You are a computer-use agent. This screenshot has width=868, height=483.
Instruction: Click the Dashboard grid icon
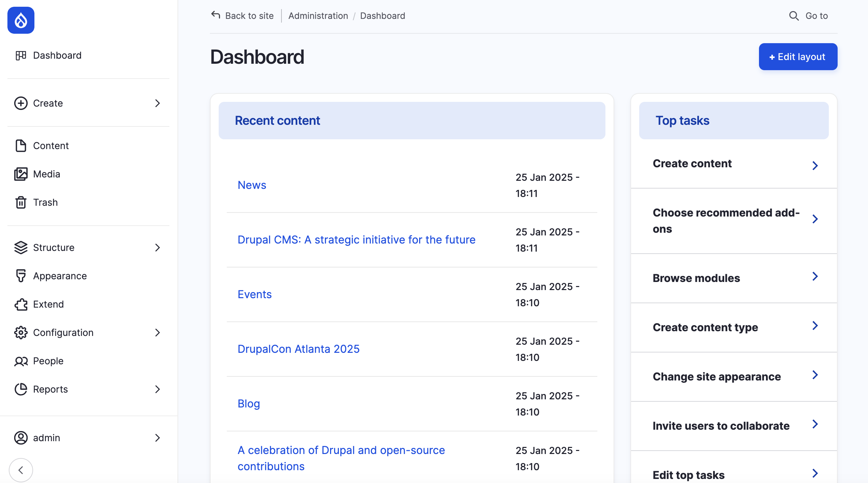(x=21, y=55)
